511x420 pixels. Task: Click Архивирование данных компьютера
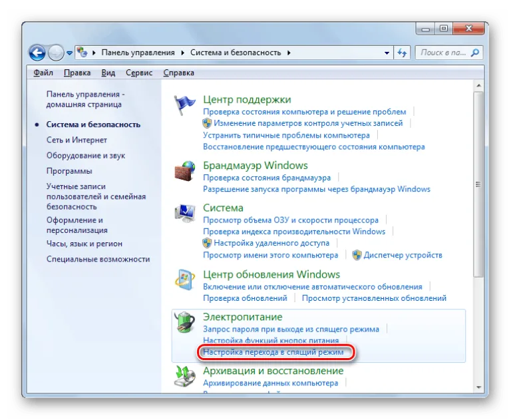click(x=271, y=383)
